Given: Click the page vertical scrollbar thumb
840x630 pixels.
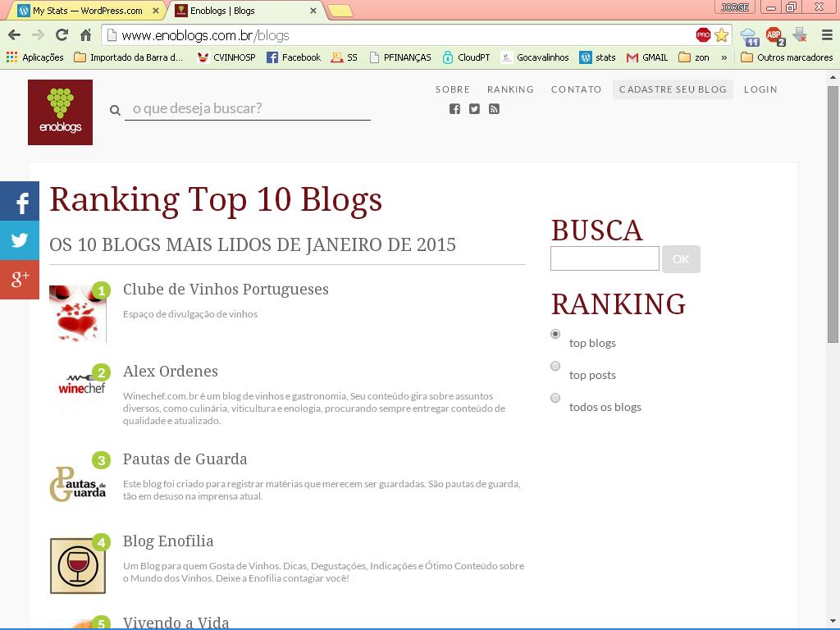Looking at the screenshot, I should (833, 214).
